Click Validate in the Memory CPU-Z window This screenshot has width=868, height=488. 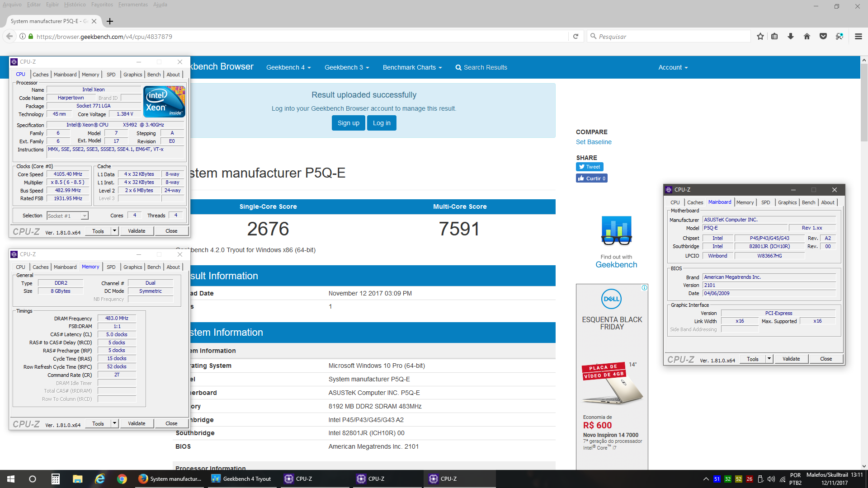(137, 423)
